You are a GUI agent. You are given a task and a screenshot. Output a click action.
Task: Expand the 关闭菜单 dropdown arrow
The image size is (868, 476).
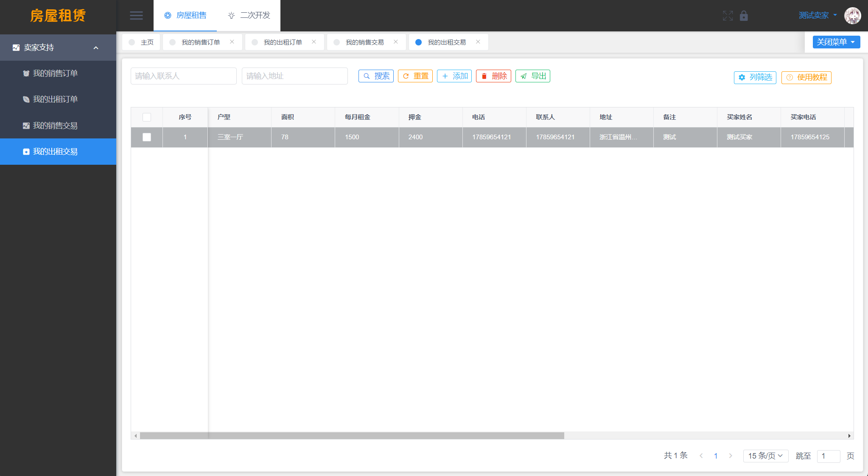click(854, 42)
